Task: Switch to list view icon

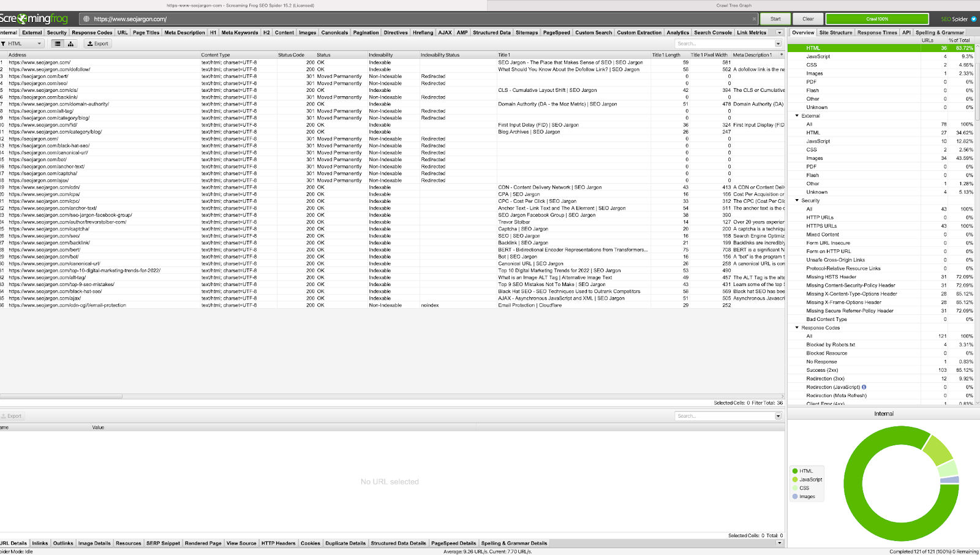Action: point(58,43)
